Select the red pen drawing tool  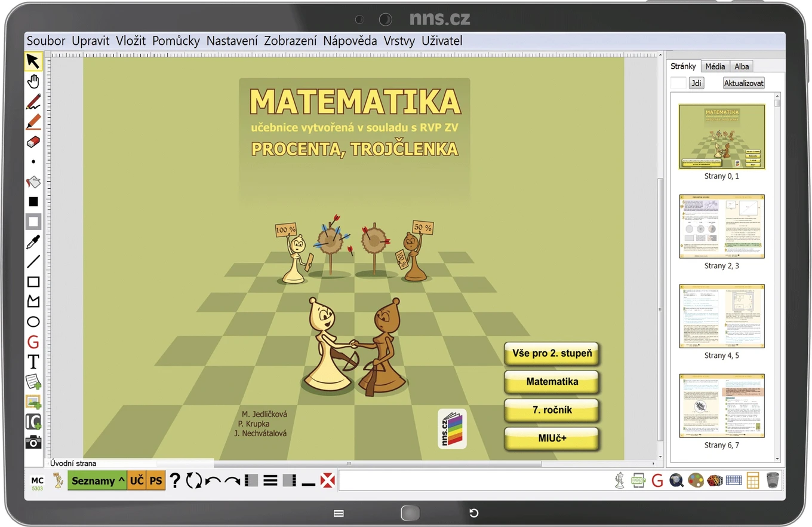(33, 102)
